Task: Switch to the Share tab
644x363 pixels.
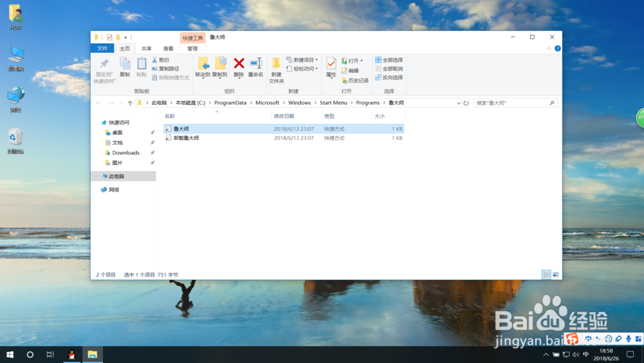Action: coord(146,48)
